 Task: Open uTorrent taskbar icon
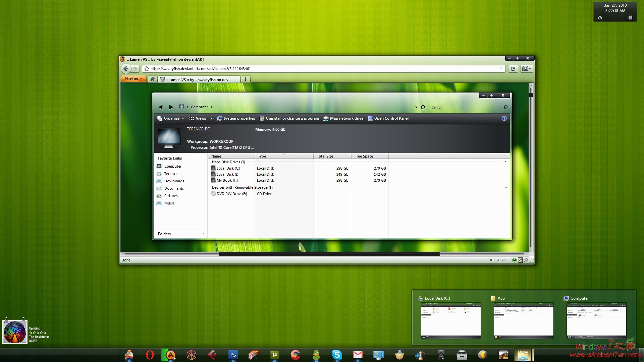(274, 355)
